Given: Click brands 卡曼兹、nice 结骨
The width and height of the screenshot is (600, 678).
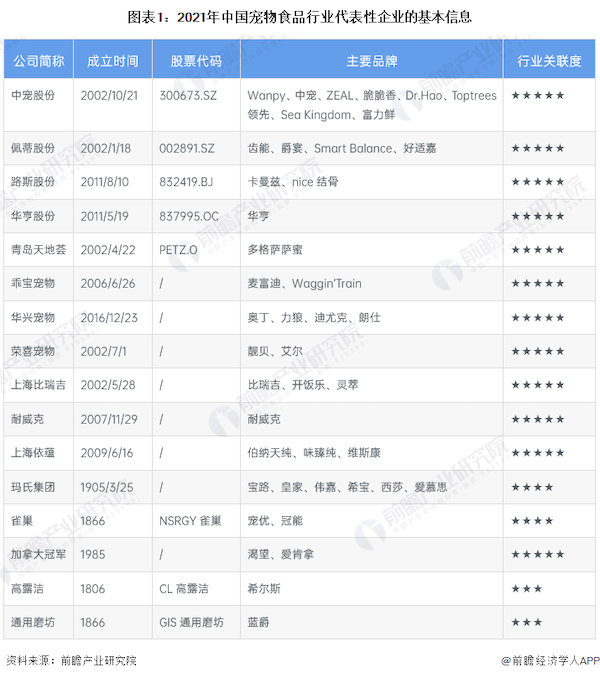Looking at the screenshot, I should coord(293,182).
